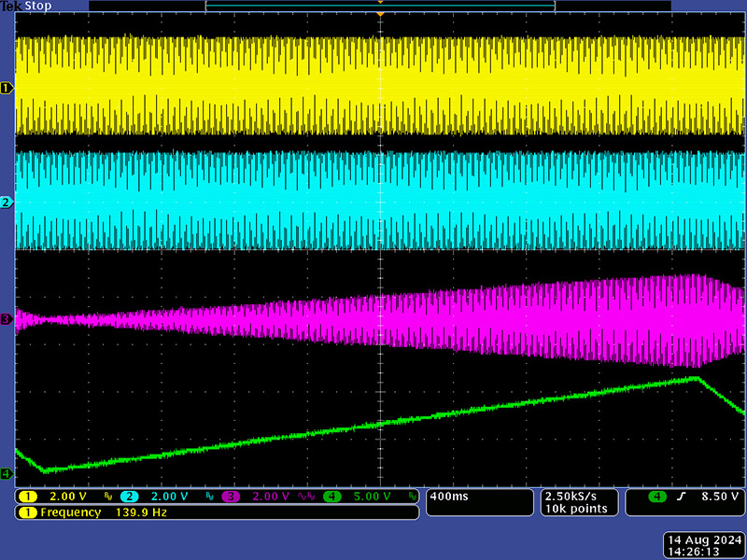Click the bandwidth limit icon next to channel 1's scale

click(x=108, y=497)
